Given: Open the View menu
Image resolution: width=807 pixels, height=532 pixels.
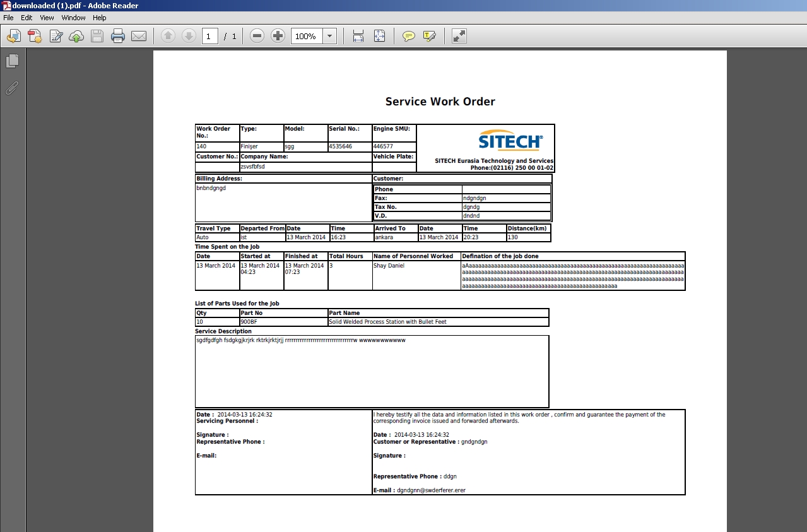Looking at the screenshot, I should point(47,18).
